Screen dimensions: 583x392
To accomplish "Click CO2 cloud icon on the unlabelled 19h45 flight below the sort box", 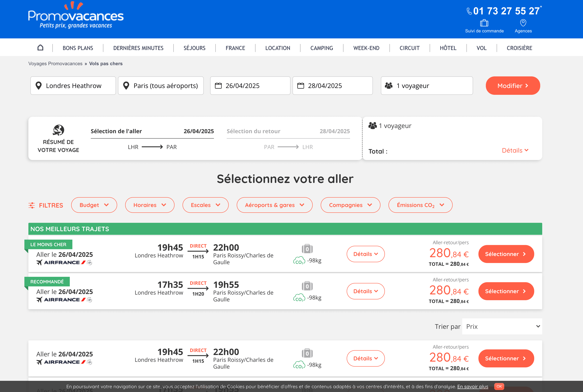I will pos(299,365).
